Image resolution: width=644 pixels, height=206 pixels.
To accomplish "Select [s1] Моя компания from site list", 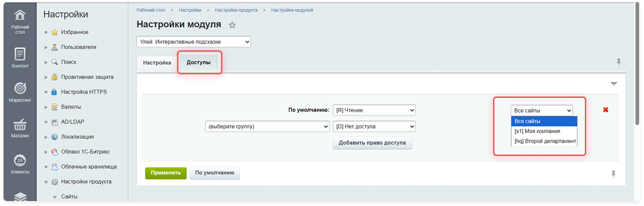I will (537, 131).
